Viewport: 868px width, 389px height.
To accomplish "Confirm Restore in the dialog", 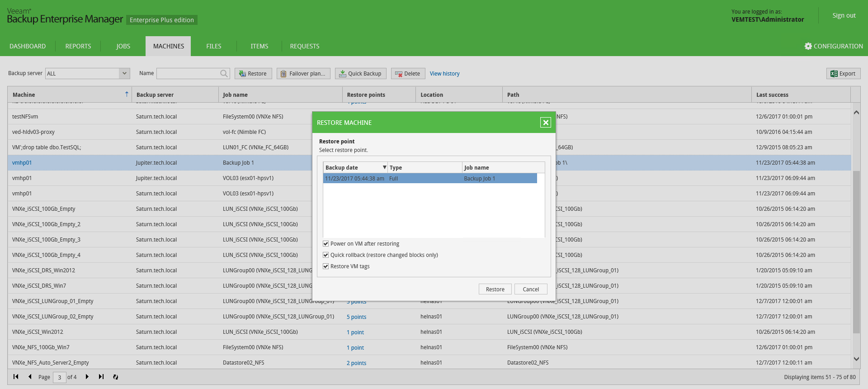I will point(495,289).
